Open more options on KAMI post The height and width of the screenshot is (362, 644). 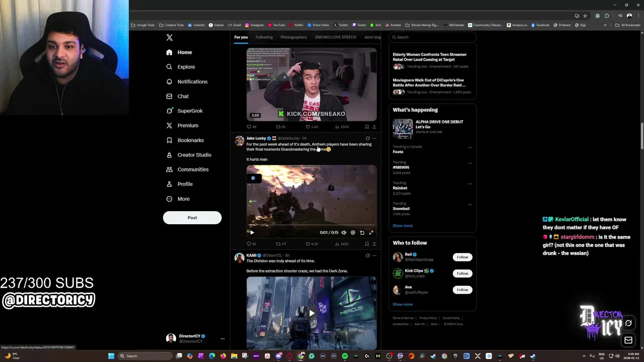(x=374, y=255)
